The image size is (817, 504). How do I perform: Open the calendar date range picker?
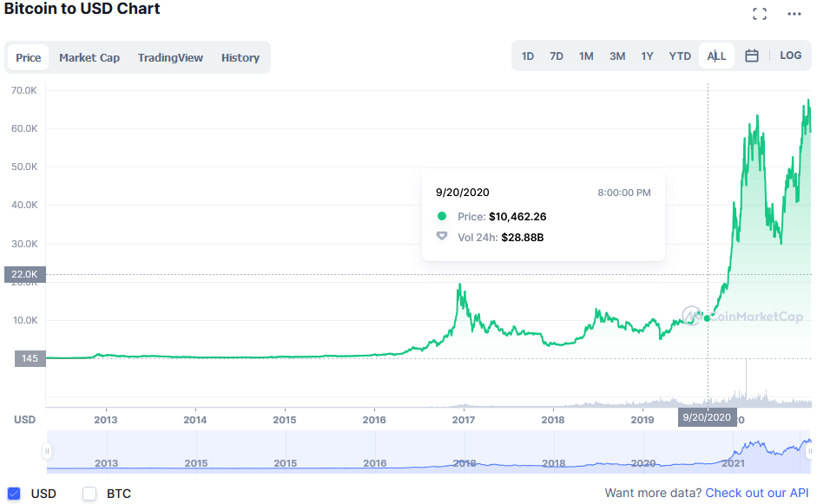[x=751, y=56]
